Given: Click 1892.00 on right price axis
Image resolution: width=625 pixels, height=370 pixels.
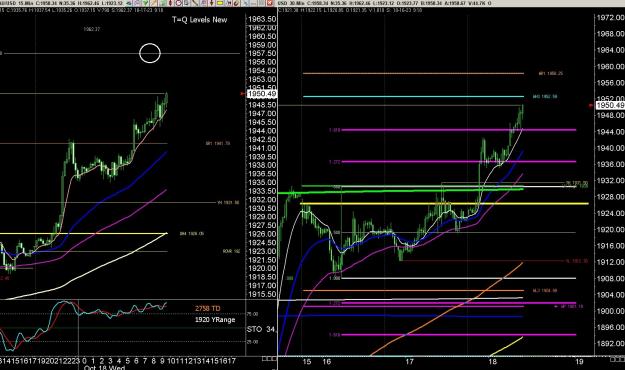Looking at the screenshot, I should pos(610,343).
